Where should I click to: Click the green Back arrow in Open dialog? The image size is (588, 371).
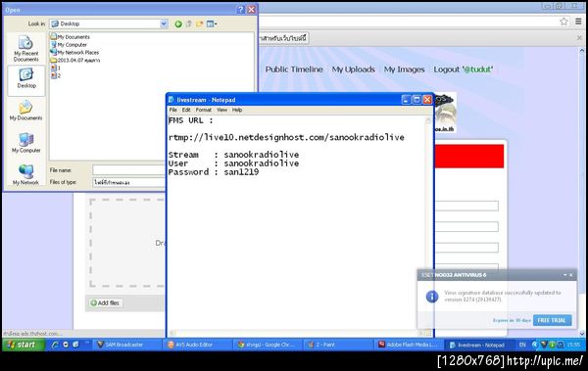coord(178,24)
